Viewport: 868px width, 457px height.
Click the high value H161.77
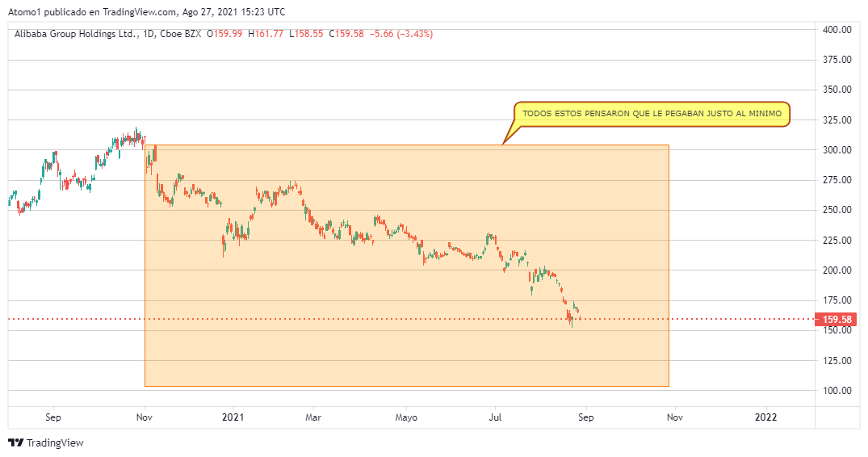pyautogui.click(x=266, y=34)
